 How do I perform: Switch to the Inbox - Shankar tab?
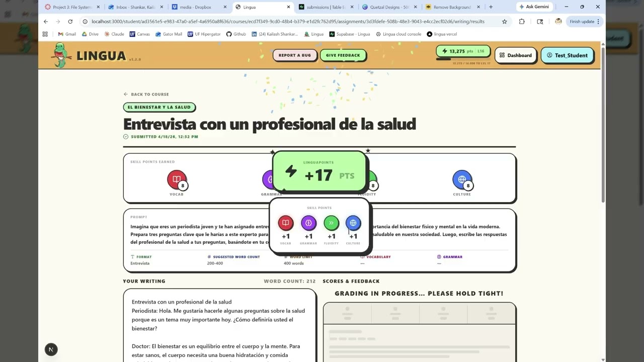click(136, 7)
